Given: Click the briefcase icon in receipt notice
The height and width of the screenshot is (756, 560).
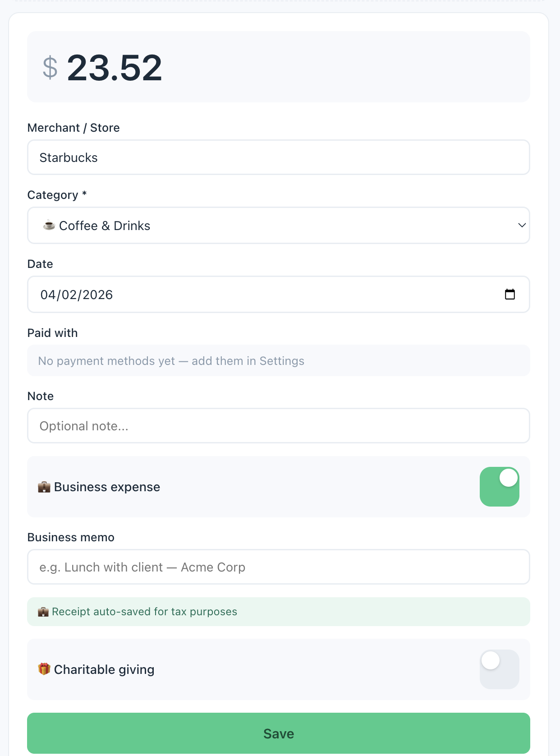Looking at the screenshot, I should (43, 612).
